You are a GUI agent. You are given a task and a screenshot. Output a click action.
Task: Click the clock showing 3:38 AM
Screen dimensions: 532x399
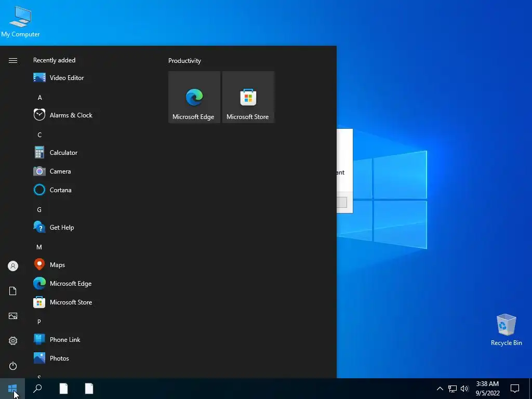point(487,389)
